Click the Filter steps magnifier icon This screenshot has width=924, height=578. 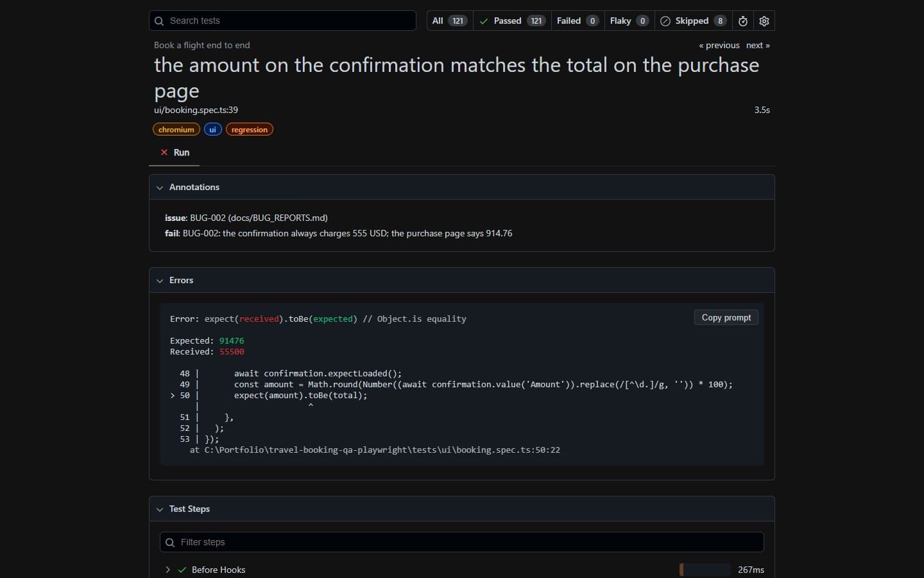(170, 543)
